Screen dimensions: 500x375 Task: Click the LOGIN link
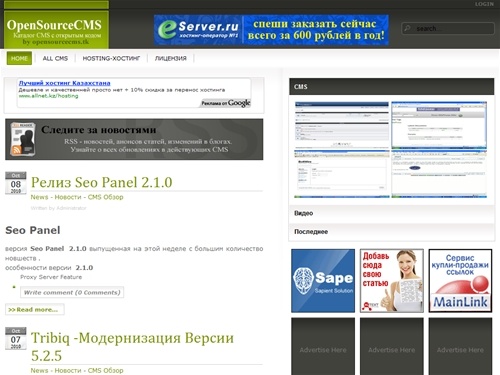(x=484, y=4)
